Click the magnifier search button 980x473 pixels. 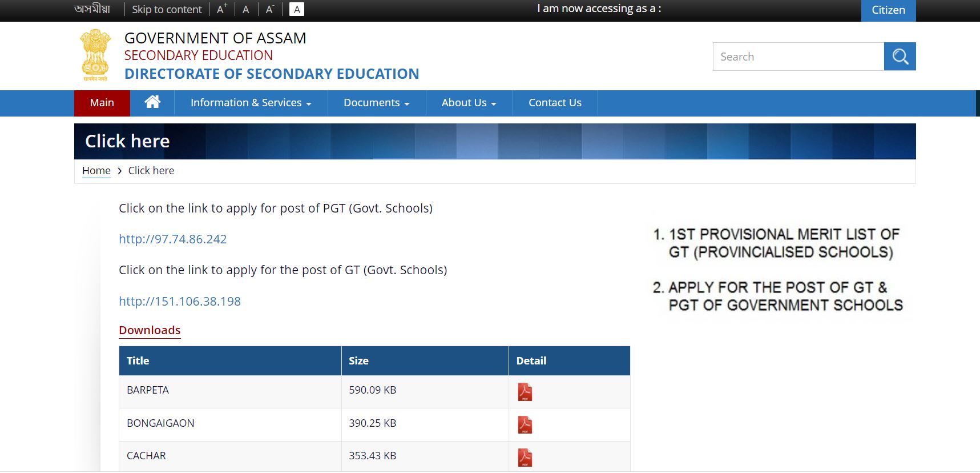coord(900,57)
